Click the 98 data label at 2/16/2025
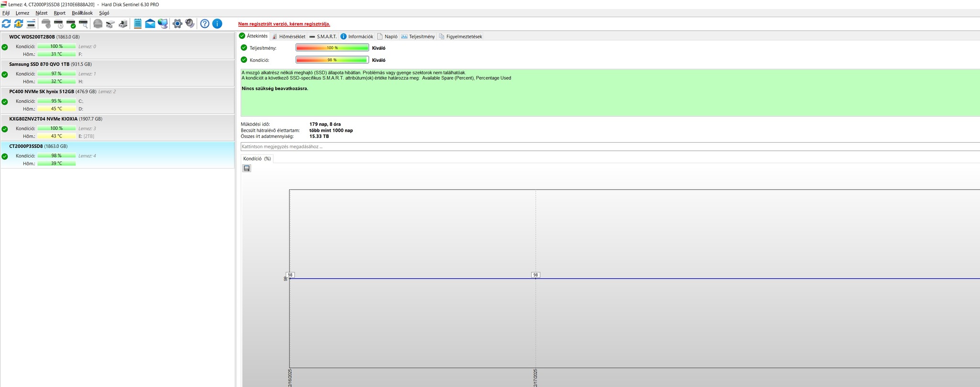The height and width of the screenshot is (387, 980). pos(290,275)
